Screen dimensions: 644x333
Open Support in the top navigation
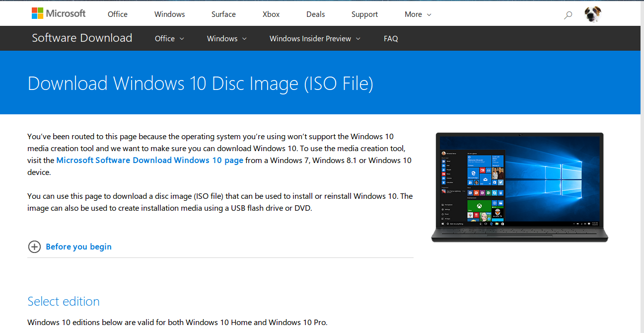click(364, 14)
